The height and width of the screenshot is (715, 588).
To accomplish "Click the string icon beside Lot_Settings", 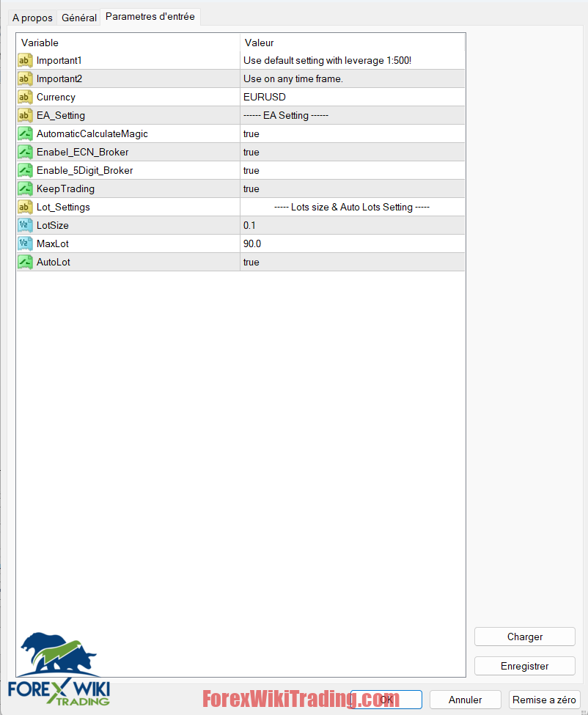I will tap(25, 207).
